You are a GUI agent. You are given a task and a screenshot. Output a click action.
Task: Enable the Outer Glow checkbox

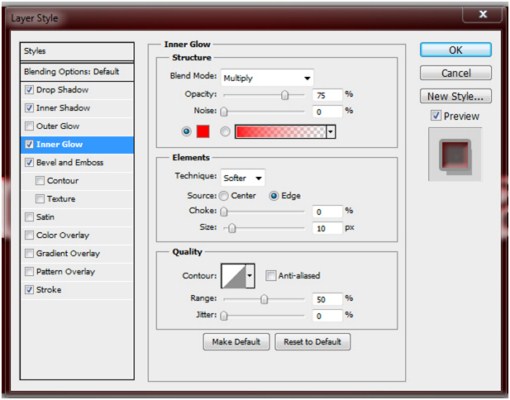[x=29, y=126]
